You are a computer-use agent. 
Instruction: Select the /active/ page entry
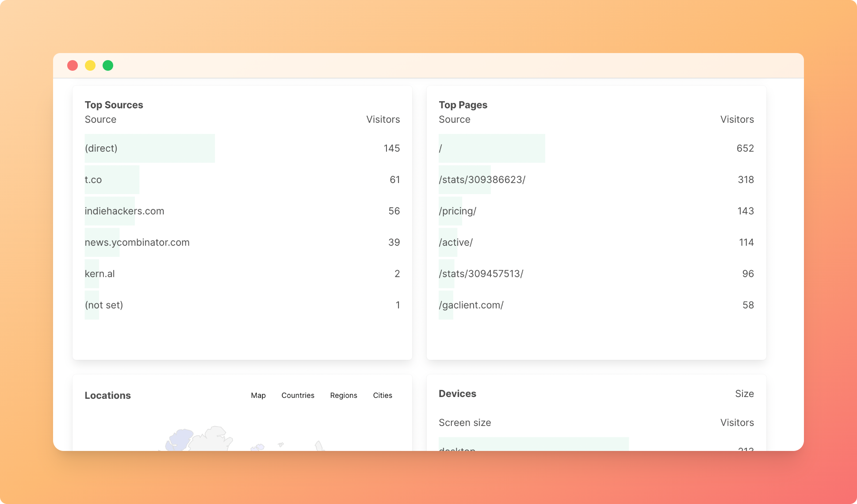pos(455,242)
